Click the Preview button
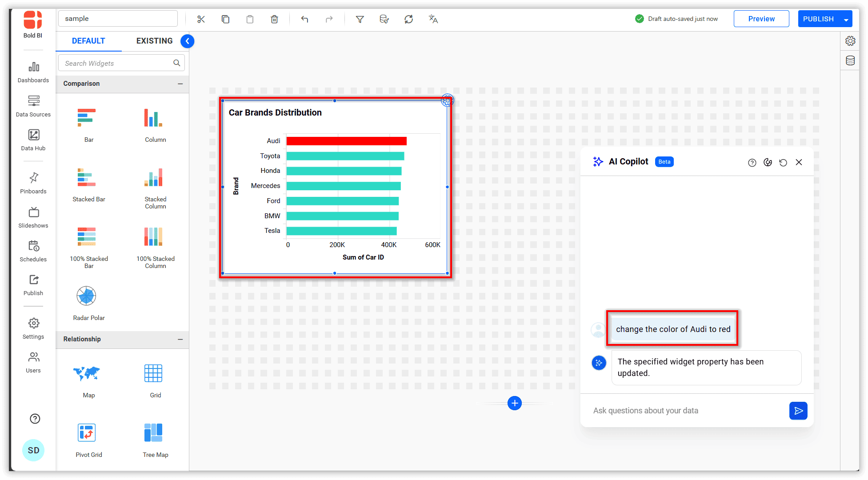This screenshot has width=868, height=480. 761,19
